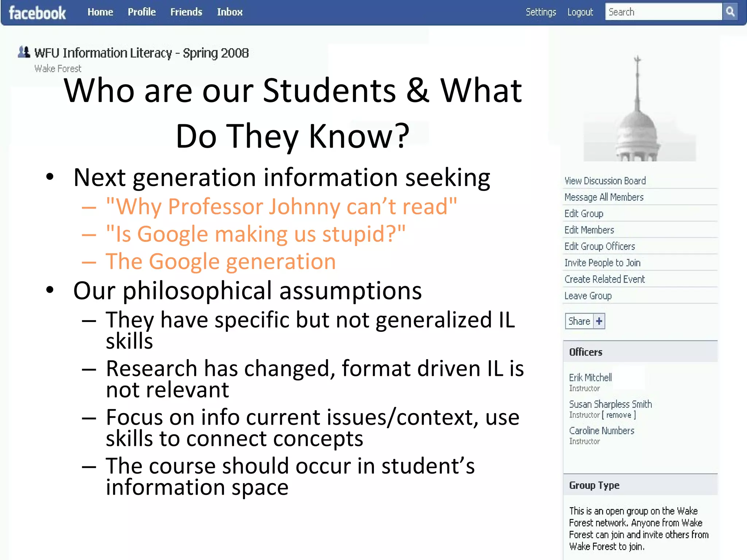The height and width of the screenshot is (560, 747).
Task: Click the Edit Members link
Action: 589,230
